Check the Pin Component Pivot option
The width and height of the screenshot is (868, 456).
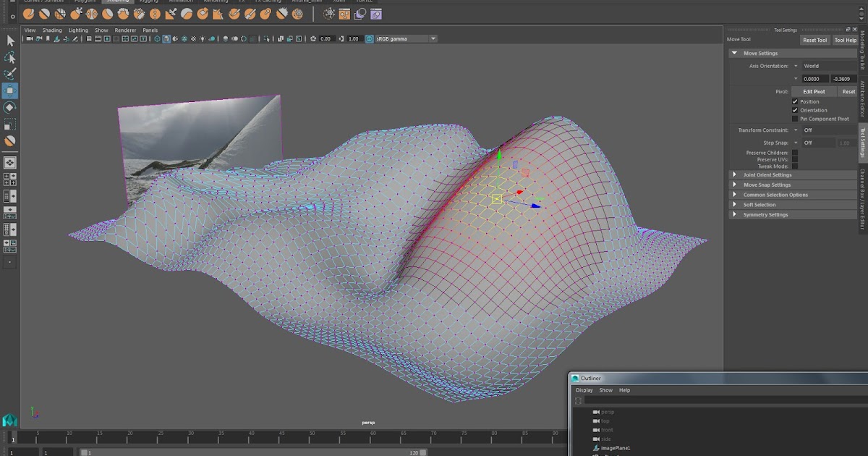click(x=793, y=119)
